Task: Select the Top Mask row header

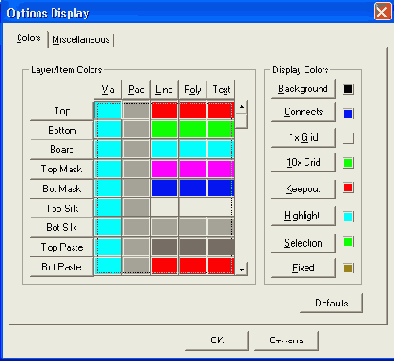Action: (x=61, y=169)
